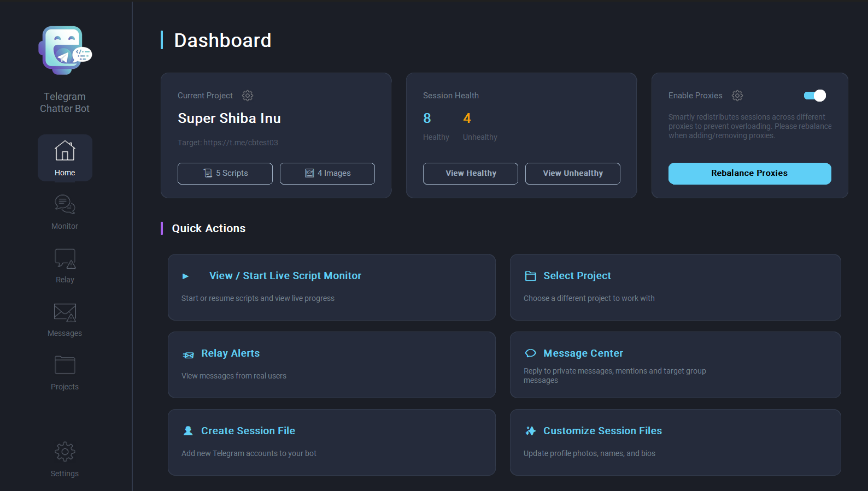
Task: Go to the Relay section icon
Action: (64, 259)
